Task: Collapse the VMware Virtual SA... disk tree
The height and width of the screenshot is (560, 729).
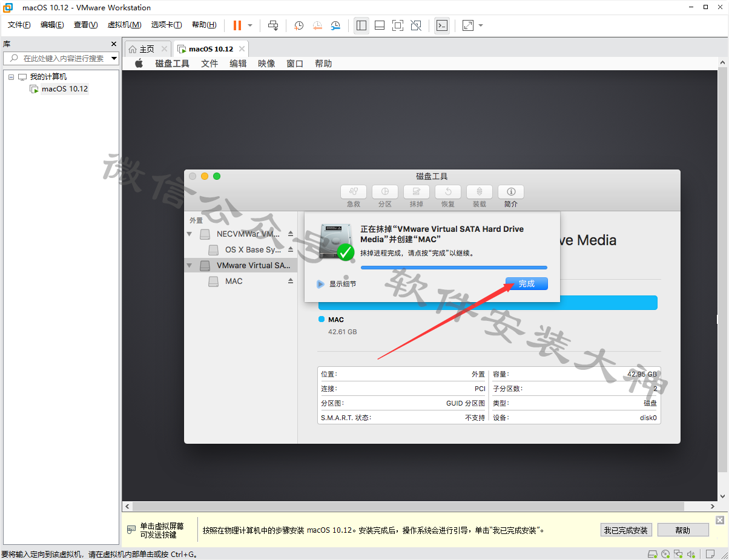Action: click(x=190, y=265)
